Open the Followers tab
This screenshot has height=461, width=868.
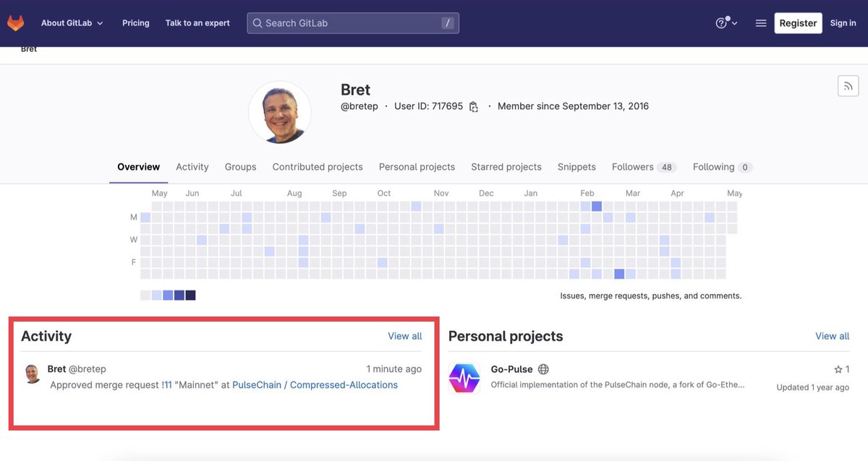click(x=644, y=167)
